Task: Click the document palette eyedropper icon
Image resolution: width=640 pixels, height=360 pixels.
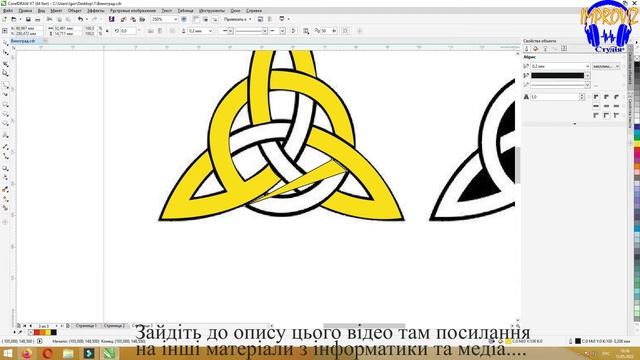Action: [x=20, y=333]
